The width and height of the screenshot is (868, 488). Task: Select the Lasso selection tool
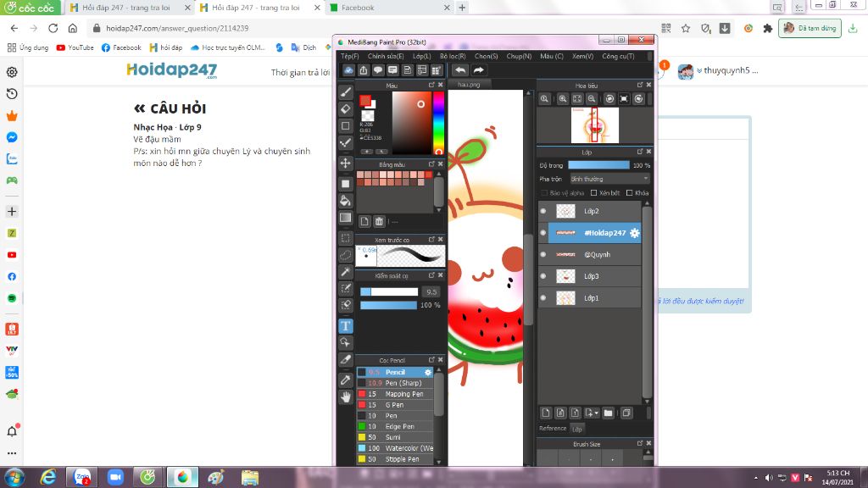[346, 255]
